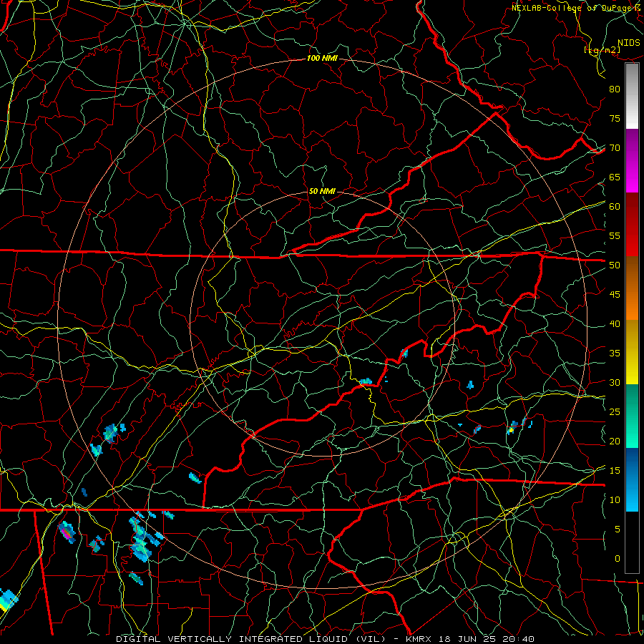Pick the white-gray segment of the color bar
The height and width of the screenshot is (644, 644).
point(632,96)
